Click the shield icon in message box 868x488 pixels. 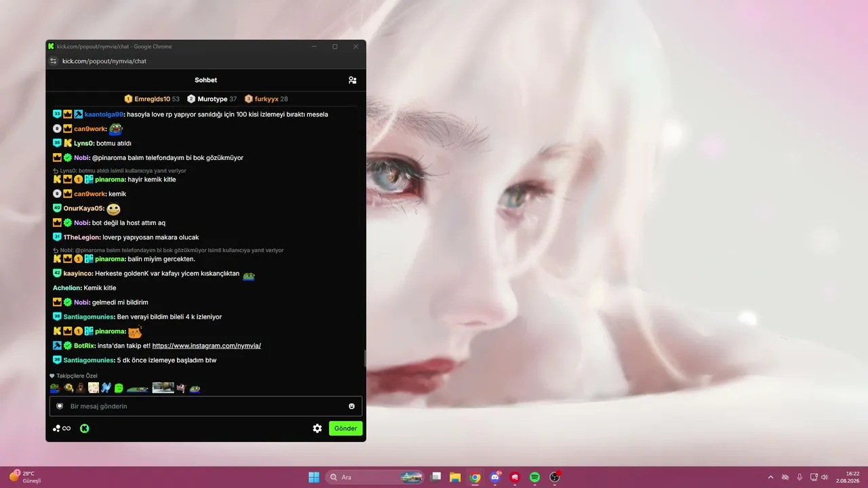point(60,406)
